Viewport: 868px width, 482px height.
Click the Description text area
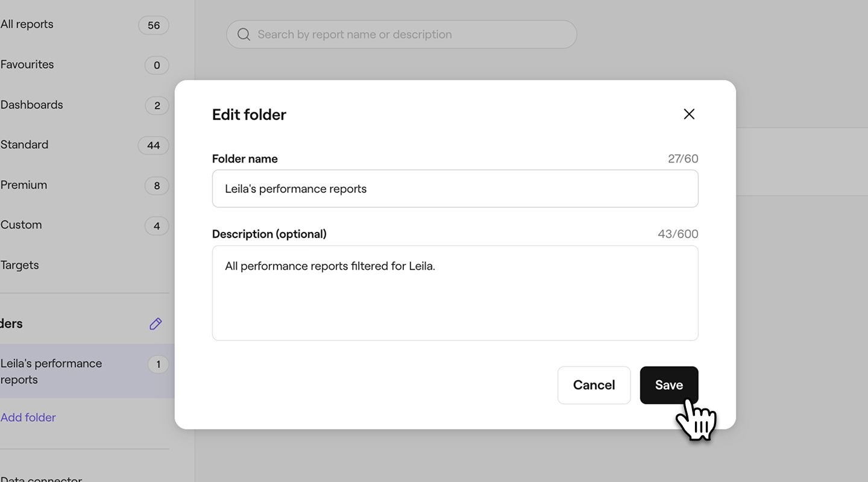(x=455, y=293)
